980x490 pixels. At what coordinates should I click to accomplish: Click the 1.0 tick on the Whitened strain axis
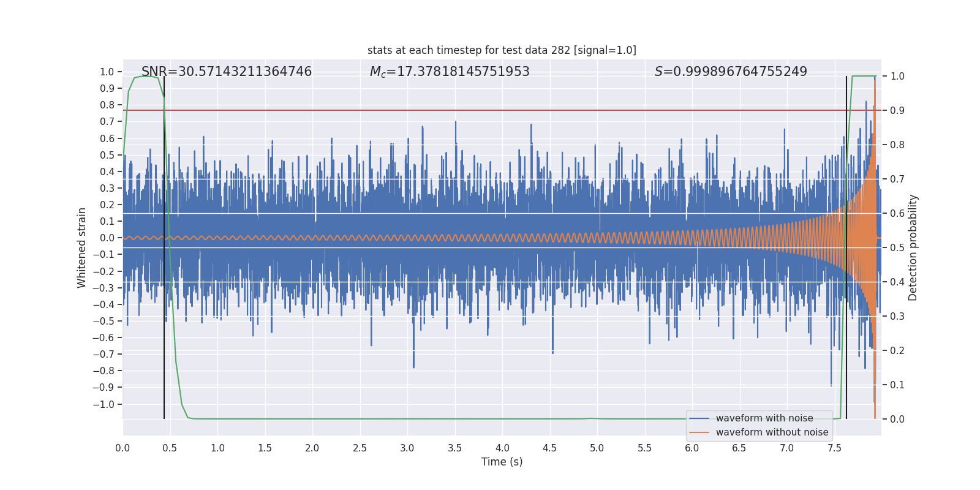click(107, 72)
